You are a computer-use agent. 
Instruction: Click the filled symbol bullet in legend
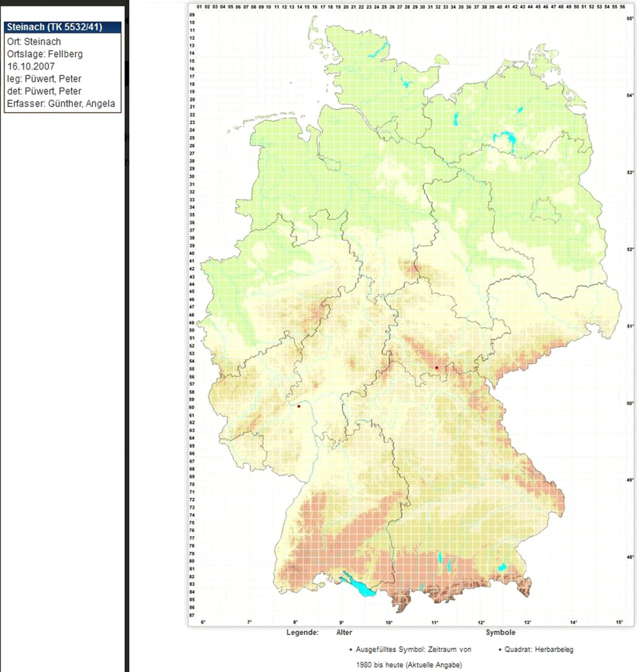pyautogui.click(x=350, y=650)
